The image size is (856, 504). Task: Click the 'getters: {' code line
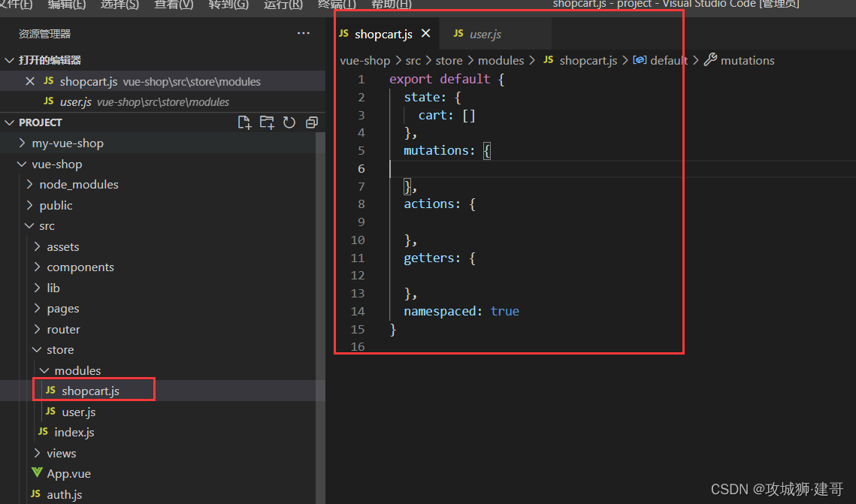pyautogui.click(x=440, y=258)
